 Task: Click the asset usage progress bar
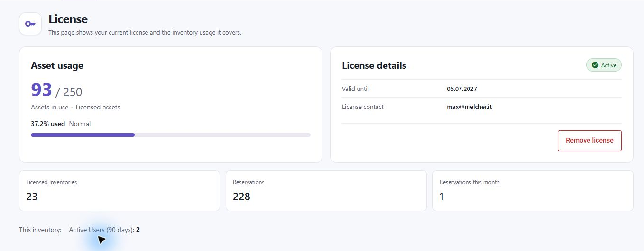pyautogui.click(x=171, y=135)
